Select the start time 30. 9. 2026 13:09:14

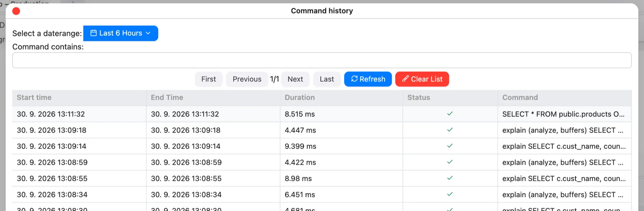click(x=52, y=147)
